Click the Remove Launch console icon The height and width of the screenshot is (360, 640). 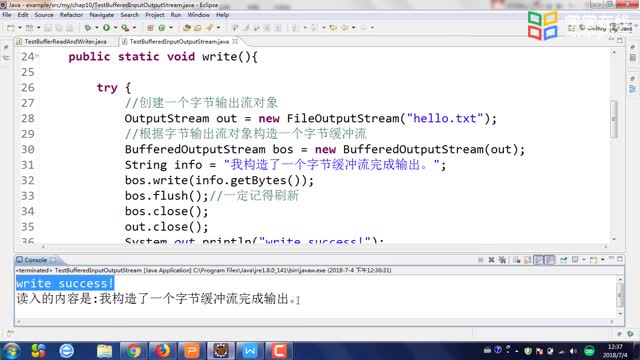pyautogui.click(x=491, y=260)
